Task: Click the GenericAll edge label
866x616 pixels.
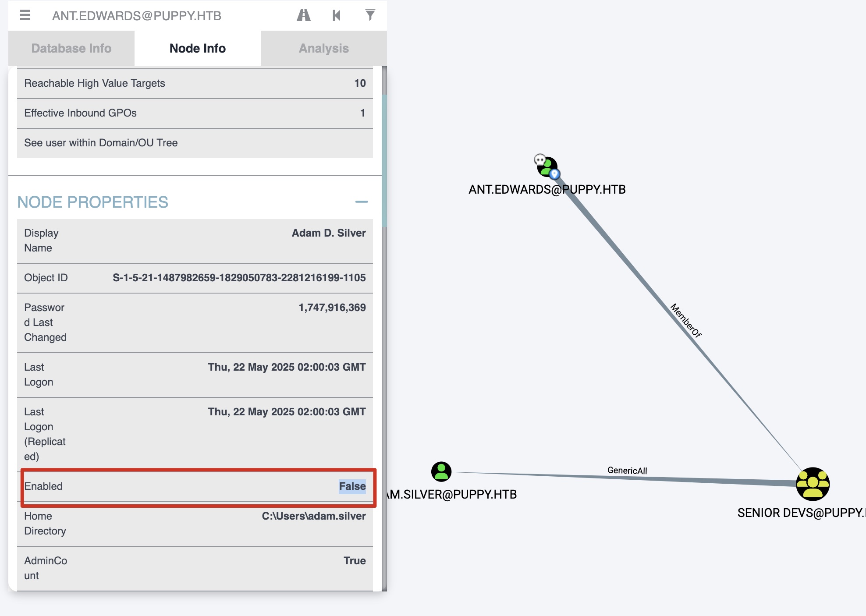Action: pyautogui.click(x=627, y=471)
